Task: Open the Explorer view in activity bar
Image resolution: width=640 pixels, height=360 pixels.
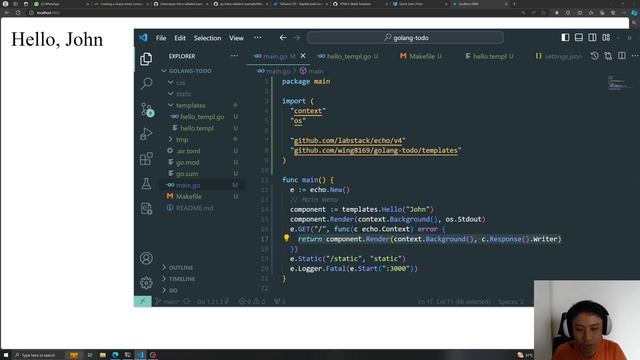Action: point(146,59)
